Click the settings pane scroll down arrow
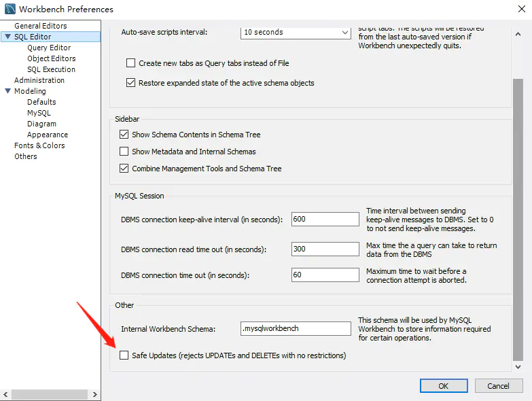Image resolution: width=532 pixels, height=401 pixels. [x=518, y=366]
